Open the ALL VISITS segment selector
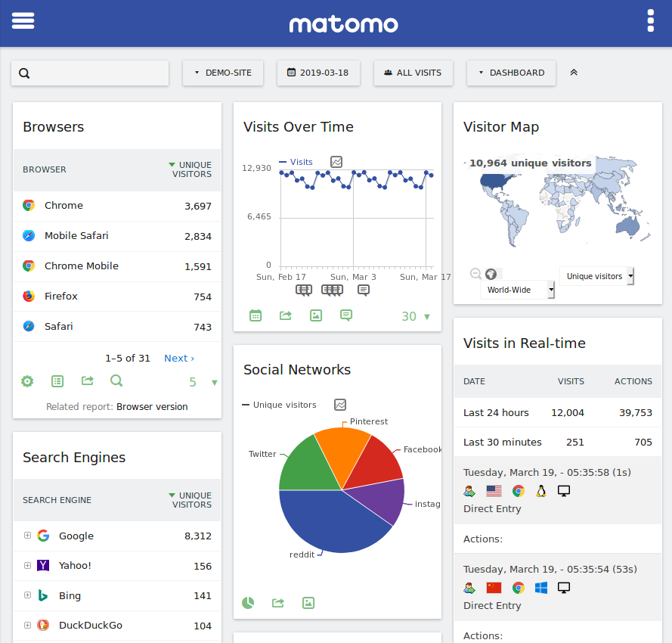The height and width of the screenshot is (643, 672). click(x=413, y=73)
